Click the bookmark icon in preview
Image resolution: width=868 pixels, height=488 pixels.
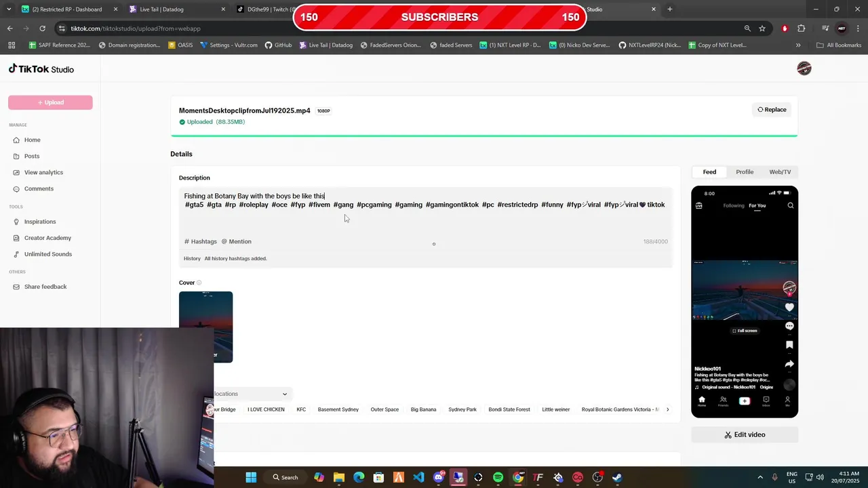[x=789, y=345]
